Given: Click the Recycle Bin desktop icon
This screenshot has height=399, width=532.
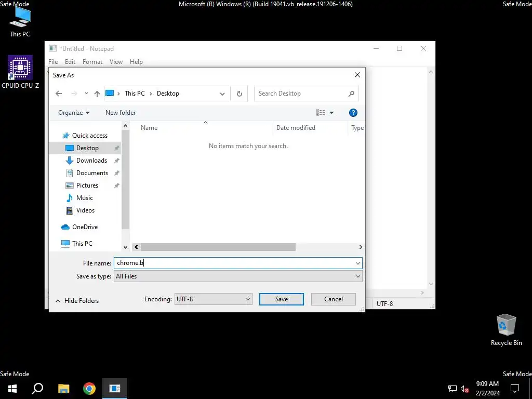Looking at the screenshot, I should coord(506,330).
